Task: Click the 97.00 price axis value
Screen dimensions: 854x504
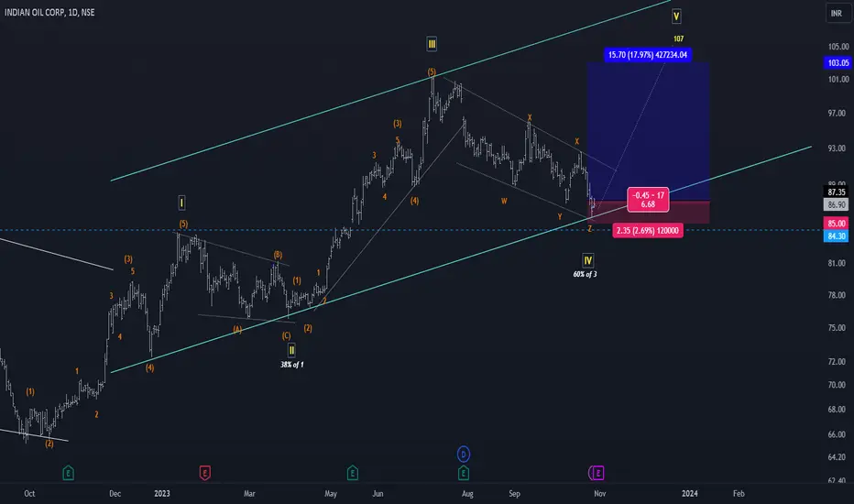Action: tap(837, 114)
